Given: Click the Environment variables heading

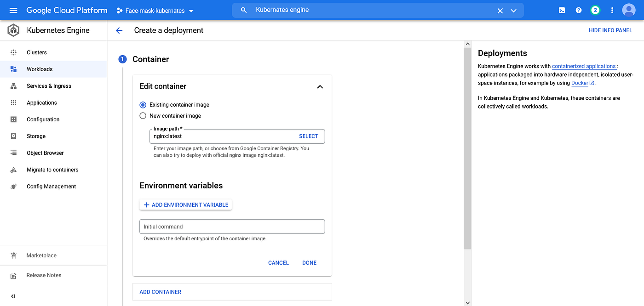Looking at the screenshot, I should coord(181,186).
